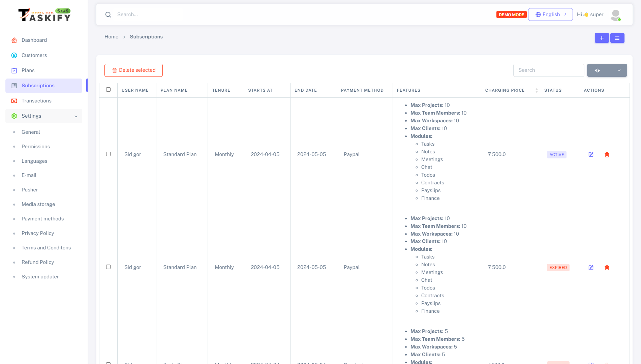Delete the active Standard Plan subscription

point(607,155)
